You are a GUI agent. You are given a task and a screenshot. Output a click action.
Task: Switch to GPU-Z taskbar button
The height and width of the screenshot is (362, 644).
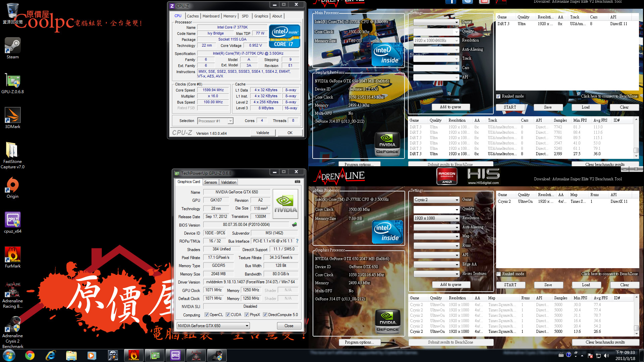(x=154, y=355)
